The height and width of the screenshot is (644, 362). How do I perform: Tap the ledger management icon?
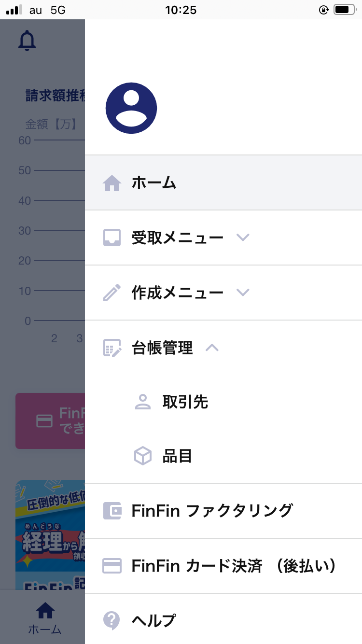click(x=112, y=348)
